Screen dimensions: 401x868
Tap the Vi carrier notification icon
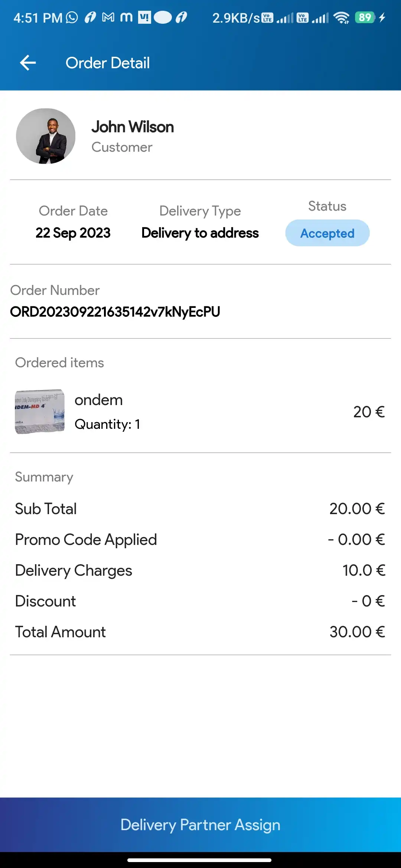point(144,17)
